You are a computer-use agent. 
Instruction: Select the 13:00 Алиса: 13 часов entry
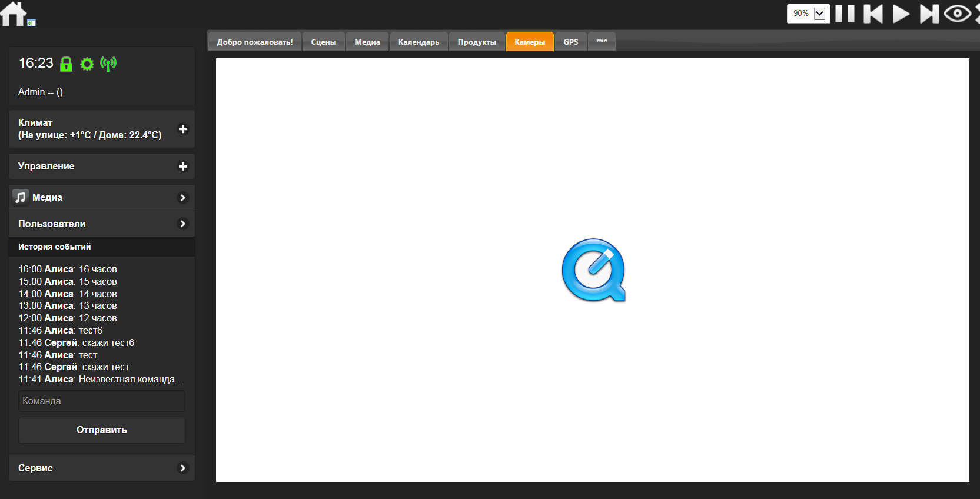68,306
